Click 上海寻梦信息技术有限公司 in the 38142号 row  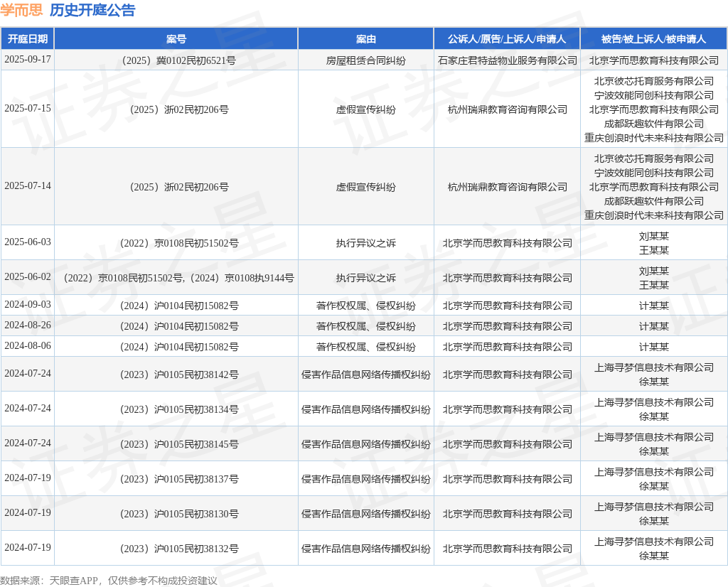(x=654, y=367)
